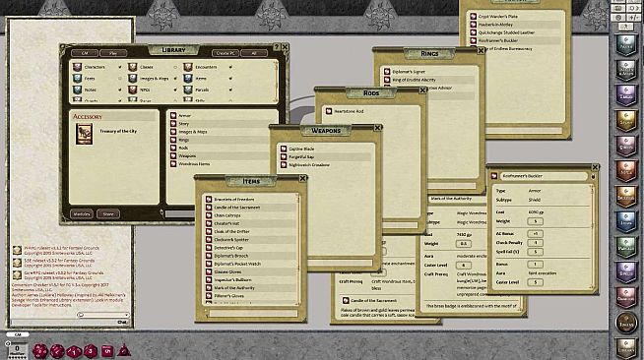Pick the d6 die in the dice tray

click(107, 351)
